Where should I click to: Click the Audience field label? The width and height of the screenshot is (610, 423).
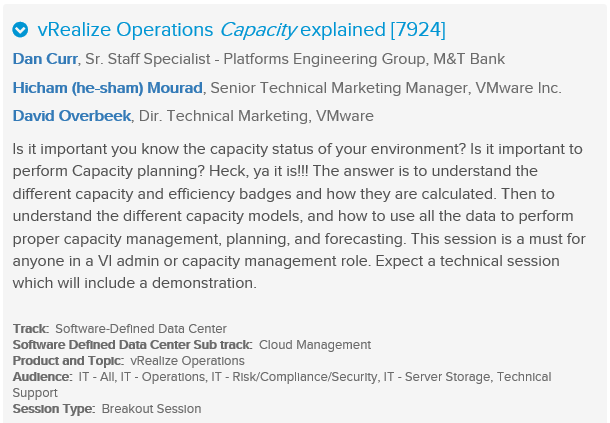tap(42, 377)
